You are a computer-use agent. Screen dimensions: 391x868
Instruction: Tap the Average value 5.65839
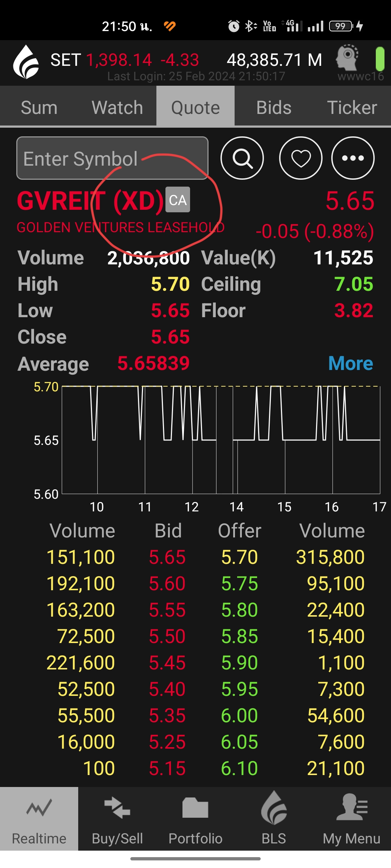[154, 363]
